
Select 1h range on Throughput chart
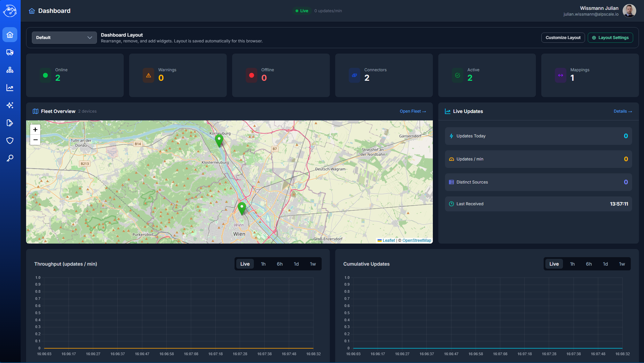click(x=263, y=264)
